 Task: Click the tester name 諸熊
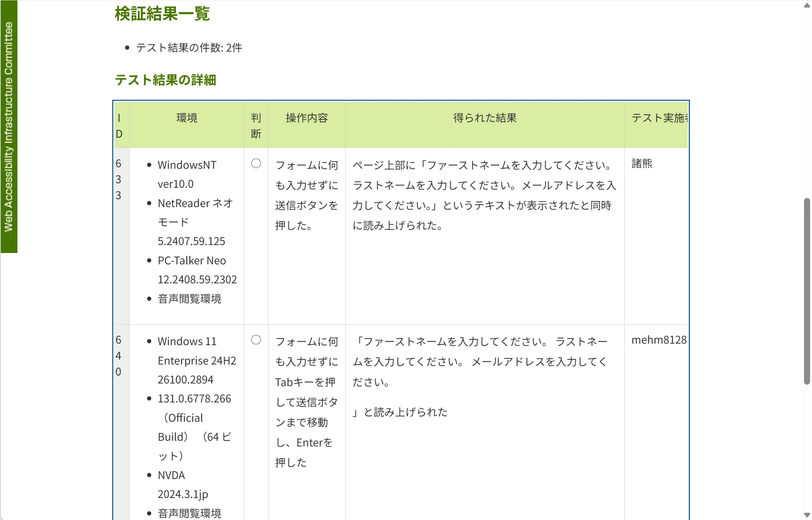[x=642, y=163]
